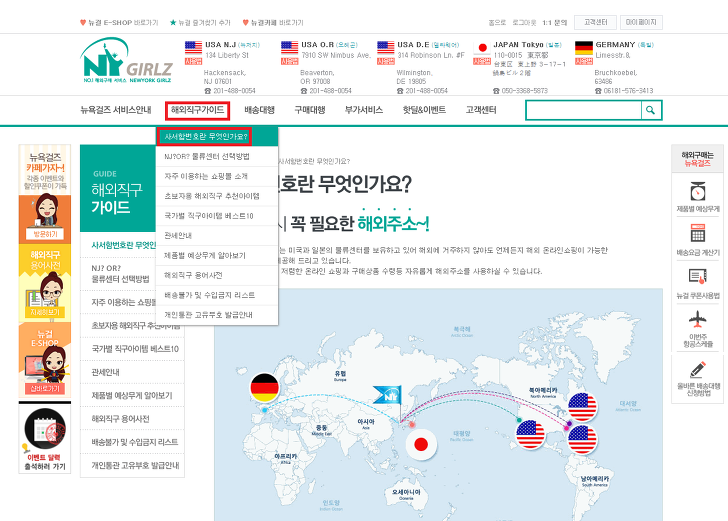Click the Japan Tokyo flag icon
728x521 pixels.
(x=482, y=47)
